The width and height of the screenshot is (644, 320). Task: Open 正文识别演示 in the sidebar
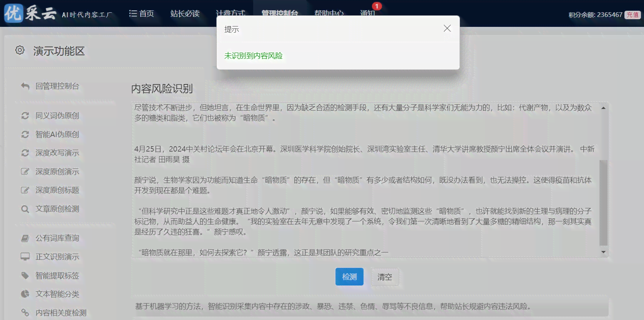[57, 257]
